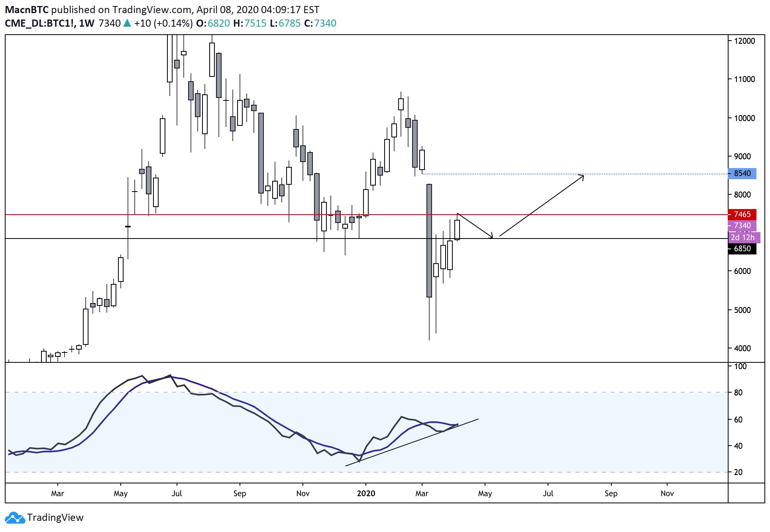770x532 pixels.
Task: Click the TradingView cloud logo icon
Action: [15, 518]
